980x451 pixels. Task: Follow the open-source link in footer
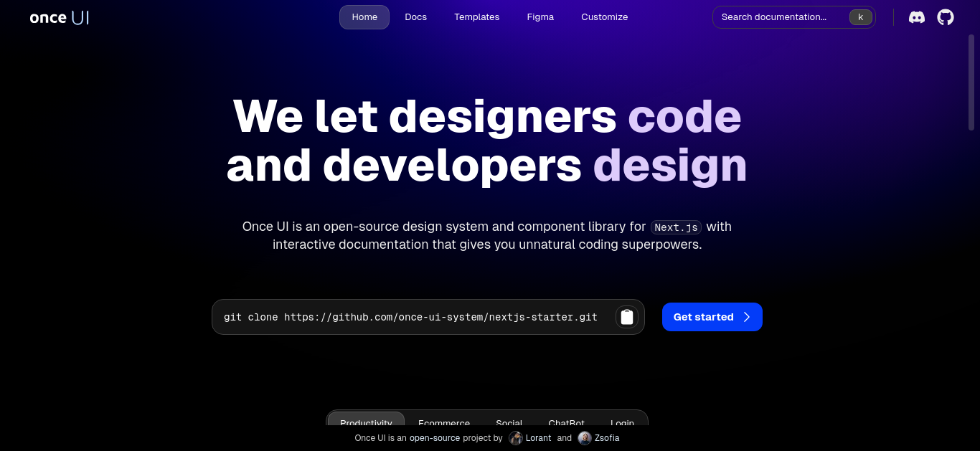pos(435,438)
